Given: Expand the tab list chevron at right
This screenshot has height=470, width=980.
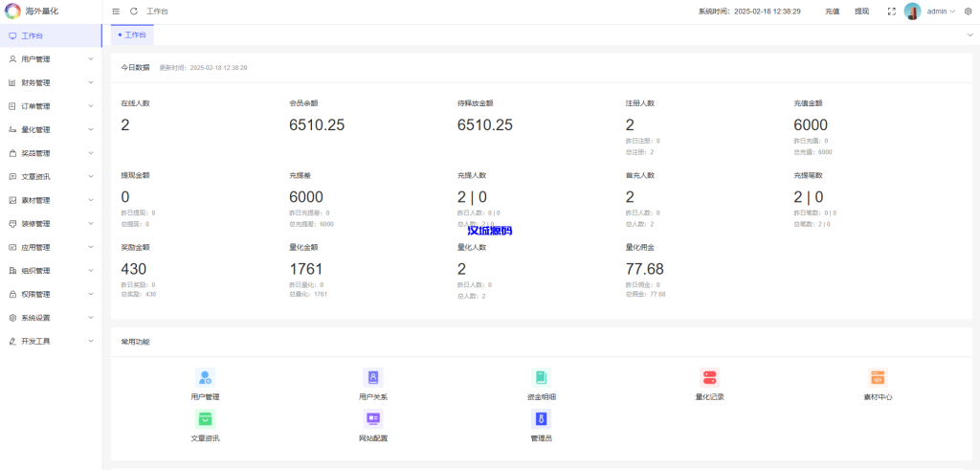Looking at the screenshot, I should pyautogui.click(x=969, y=34).
